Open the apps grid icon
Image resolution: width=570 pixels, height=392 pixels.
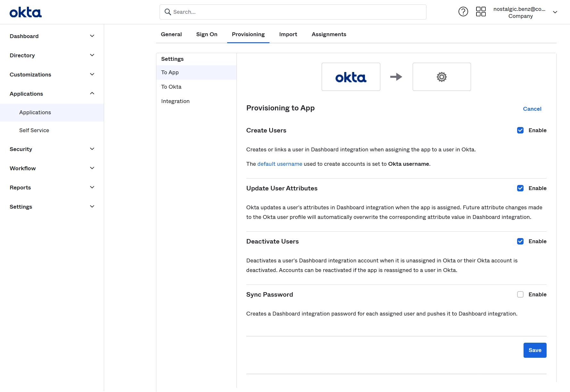click(x=481, y=12)
